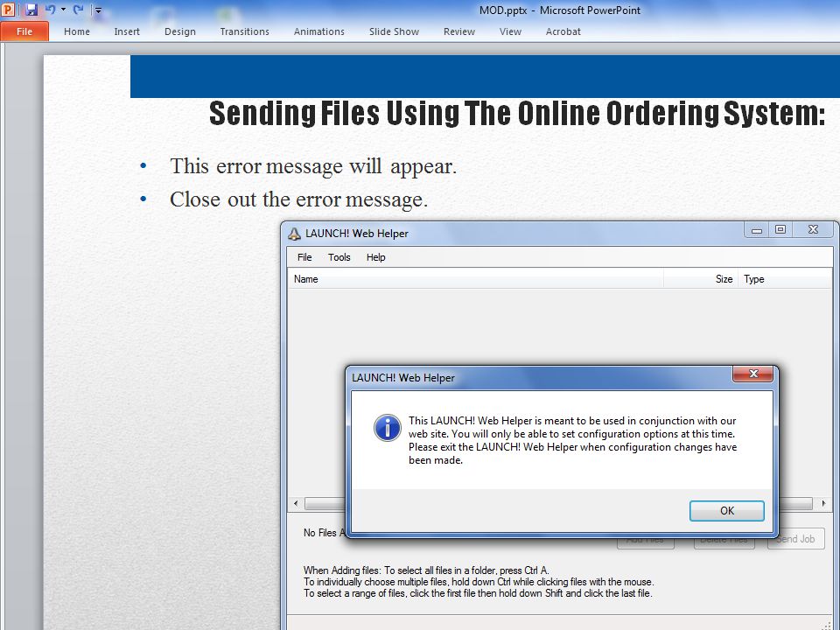The height and width of the screenshot is (630, 840).
Task: Open the Transitions ribbon tab
Action: pyautogui.click(x=244, y=31)
